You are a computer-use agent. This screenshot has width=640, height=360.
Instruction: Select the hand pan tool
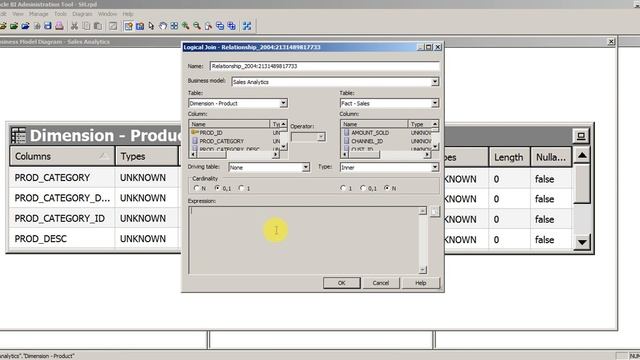[163, 26]
